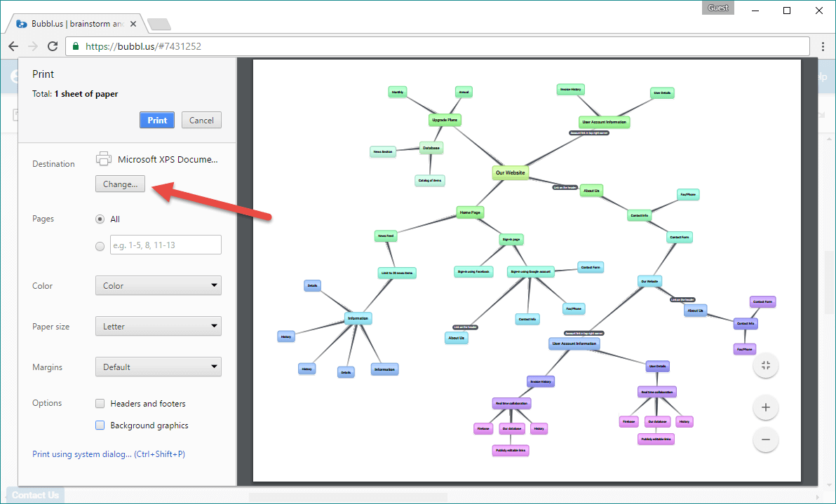This screenshot has width=836, height=504.
Task: Reload the bubbl.us page
Action: [52, 46]
